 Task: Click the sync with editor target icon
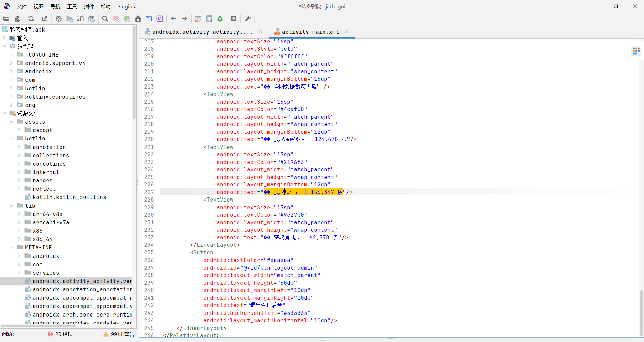(59, 19)
